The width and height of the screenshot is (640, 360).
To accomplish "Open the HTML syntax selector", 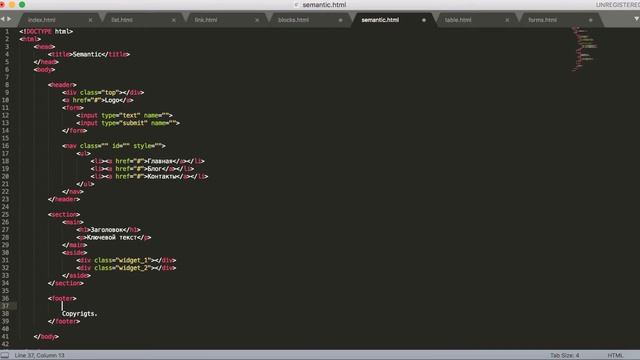I will [615, 356].
